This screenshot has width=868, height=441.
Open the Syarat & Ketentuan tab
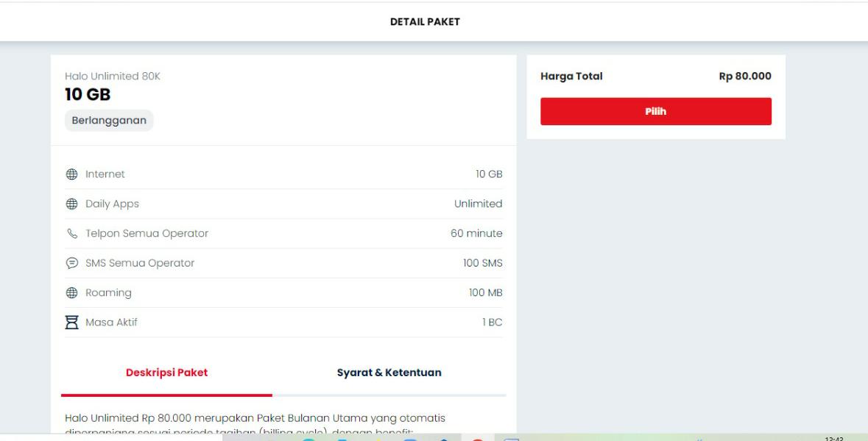(389, 373)
